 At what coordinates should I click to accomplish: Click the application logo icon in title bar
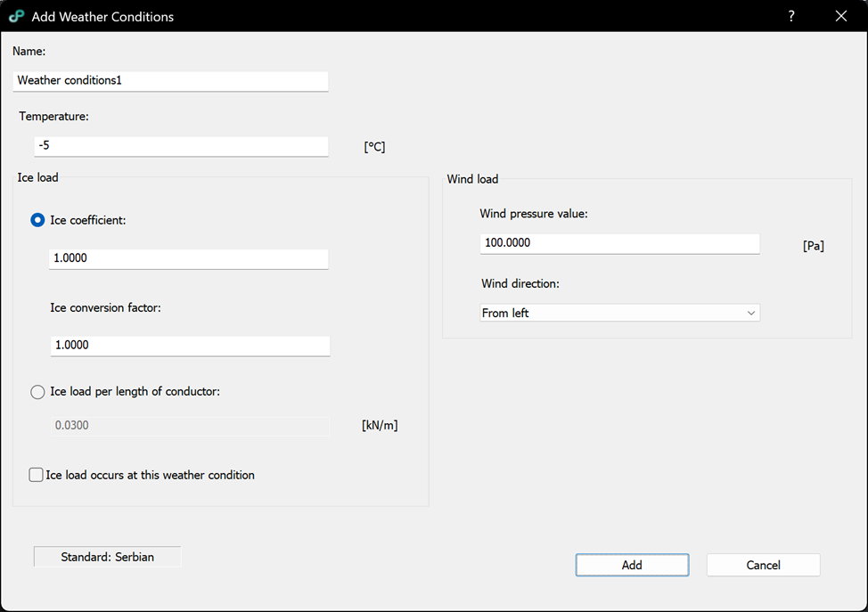16,16
